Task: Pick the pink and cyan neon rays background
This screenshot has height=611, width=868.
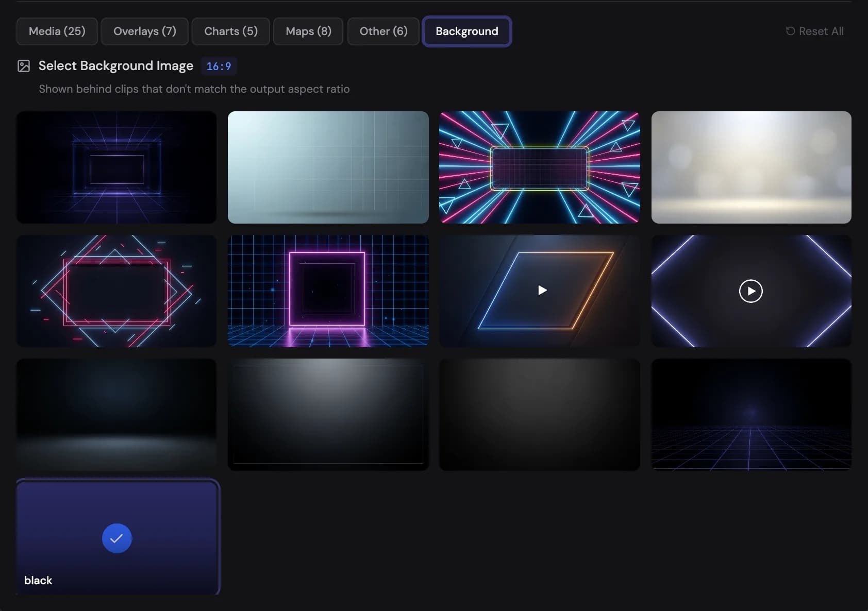Action: (540, 167)
